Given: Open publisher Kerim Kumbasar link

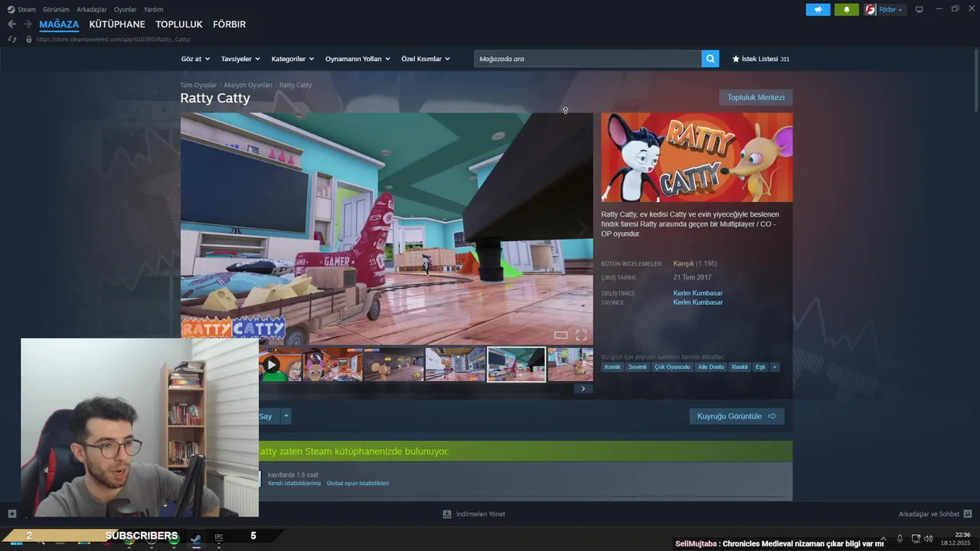Looking at the screenshot, I should click(697, 302).
